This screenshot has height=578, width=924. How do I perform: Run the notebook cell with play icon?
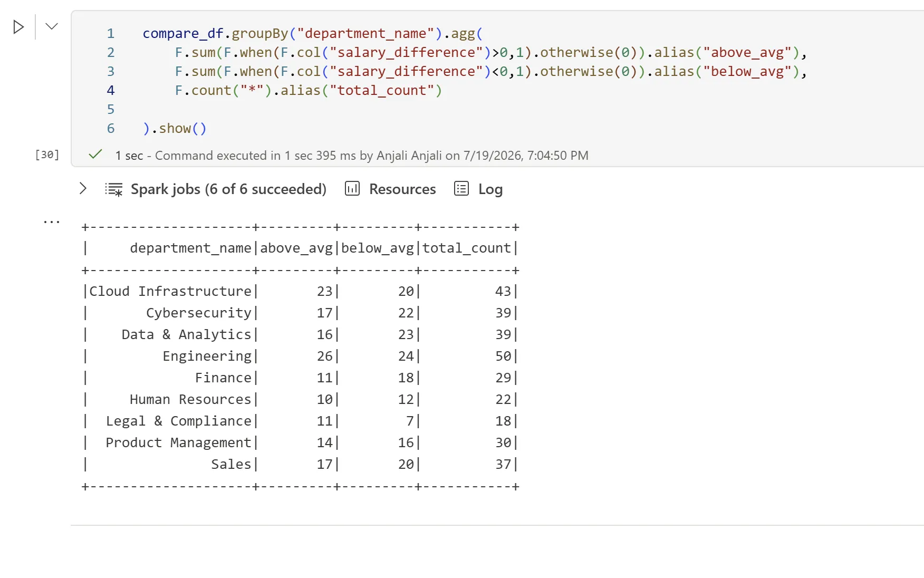point(18,27)
